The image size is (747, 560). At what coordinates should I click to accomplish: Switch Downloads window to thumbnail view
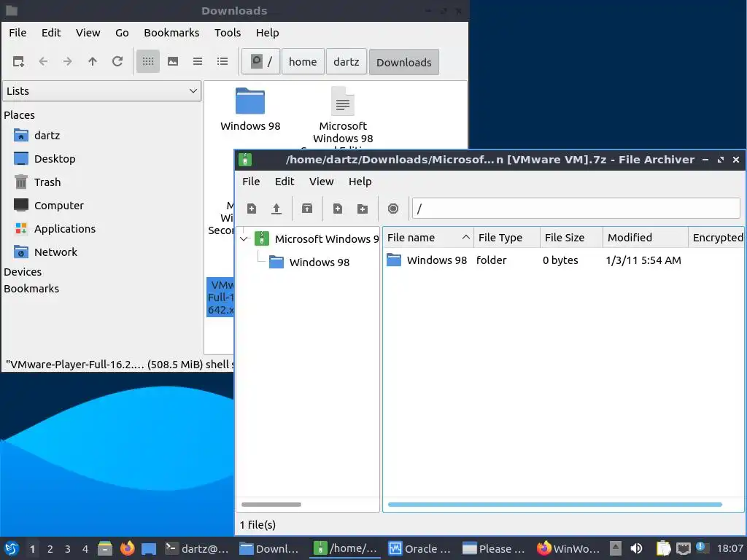click(x=173, y=61)
